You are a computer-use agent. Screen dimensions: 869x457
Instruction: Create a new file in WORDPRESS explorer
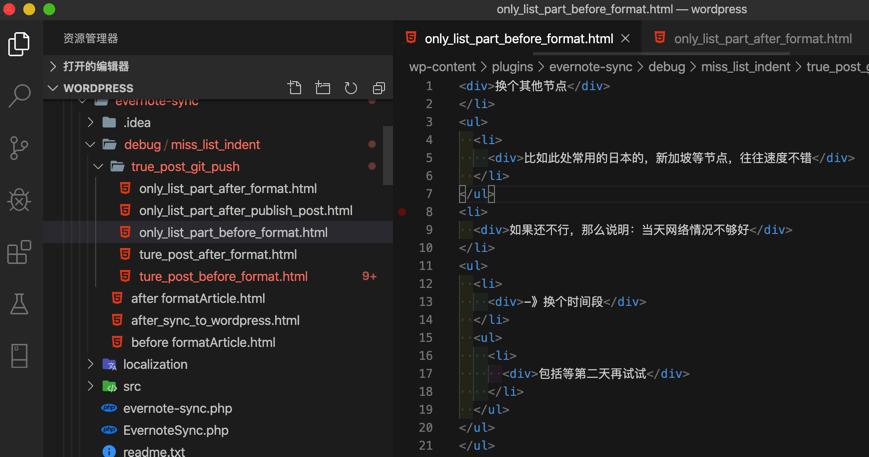(295, 88)
